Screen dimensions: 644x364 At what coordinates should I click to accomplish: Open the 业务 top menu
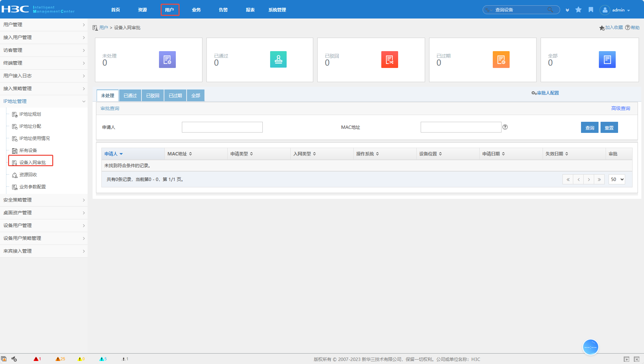(196, 10)
